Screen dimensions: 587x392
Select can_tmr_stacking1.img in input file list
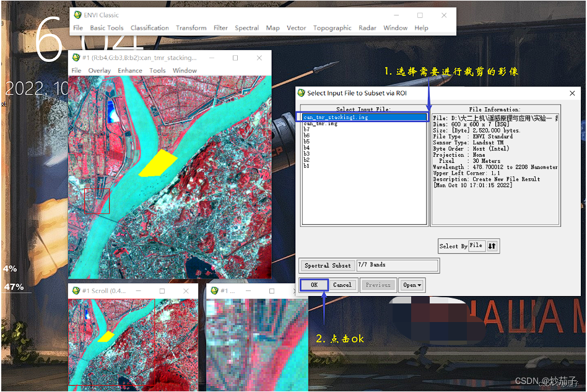click(364, 117)
